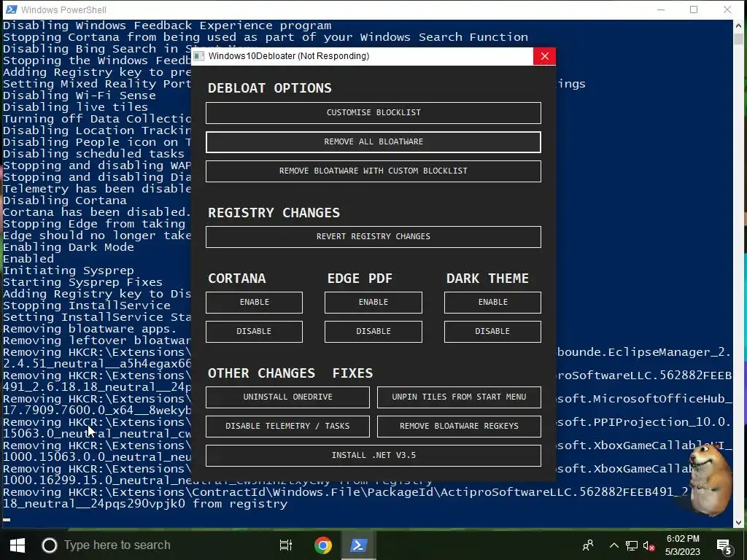Click 'Disabling Windows Feedback Experience program' line
Viewport: 747px width, 560px height.
[x=167, y=26]
